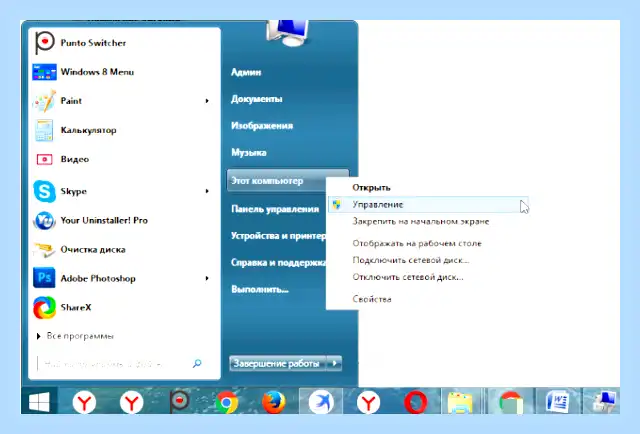The image size is (640, 434).
Task: Open the Видео app icon
Action: coord(44,159)
